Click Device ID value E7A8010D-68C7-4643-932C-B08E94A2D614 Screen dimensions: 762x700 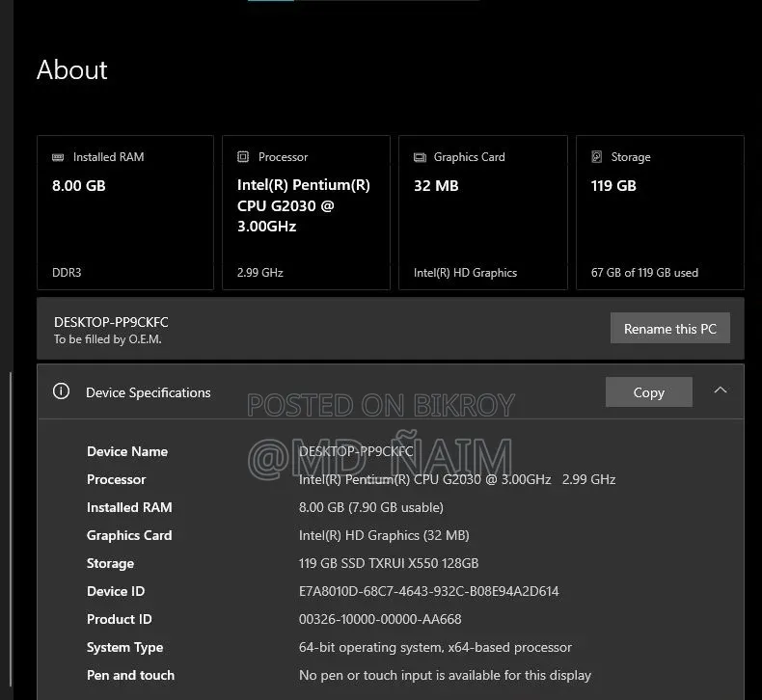428,591
